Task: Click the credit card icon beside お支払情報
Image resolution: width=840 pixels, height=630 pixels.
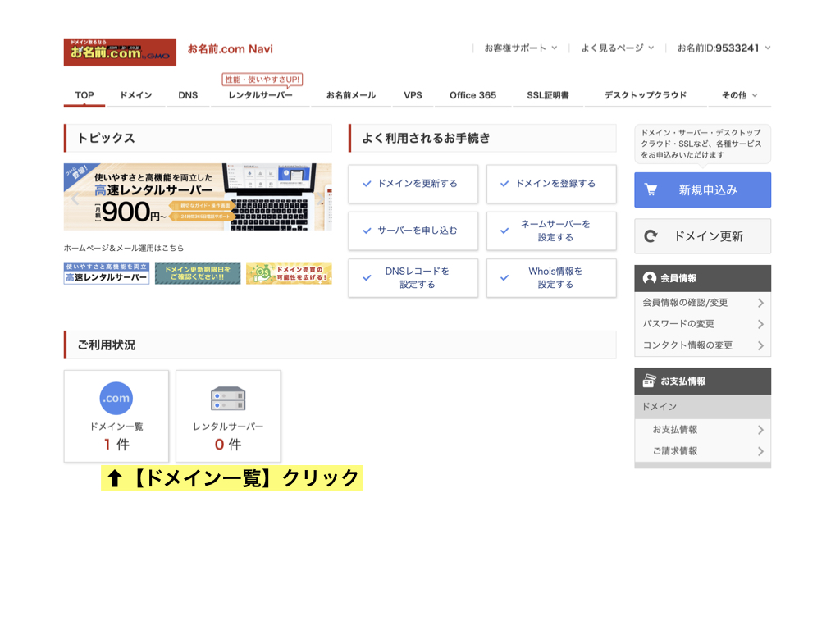Action: pyautogui.click(x=650, y=381)
